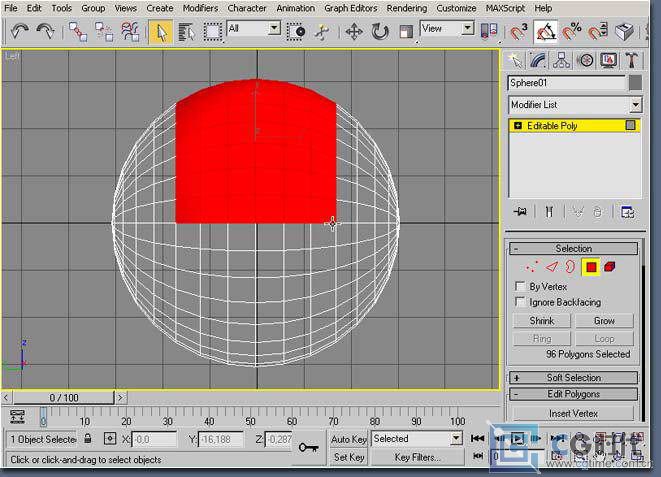Screen dimensions: 661x477
Task: Expand the Editable Poly stack entry
Action: tap(518, 126)
